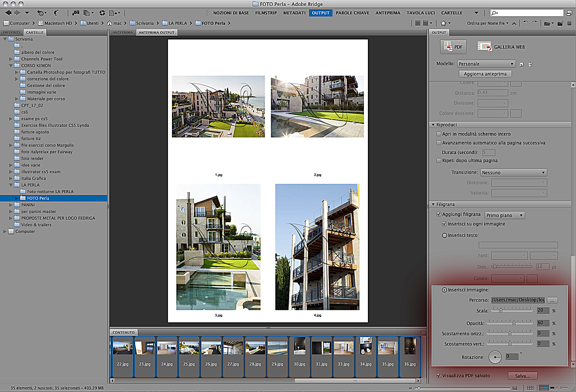Switch to METADATI workspace
Screen dimensions: 576x392
coord(294,13)
